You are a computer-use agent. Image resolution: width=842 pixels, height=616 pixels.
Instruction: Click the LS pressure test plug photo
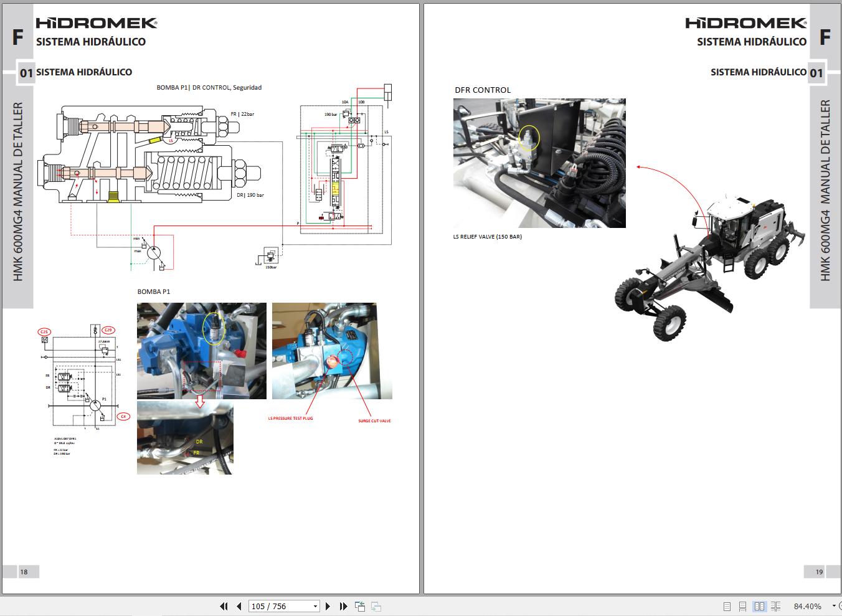(332, 351)
